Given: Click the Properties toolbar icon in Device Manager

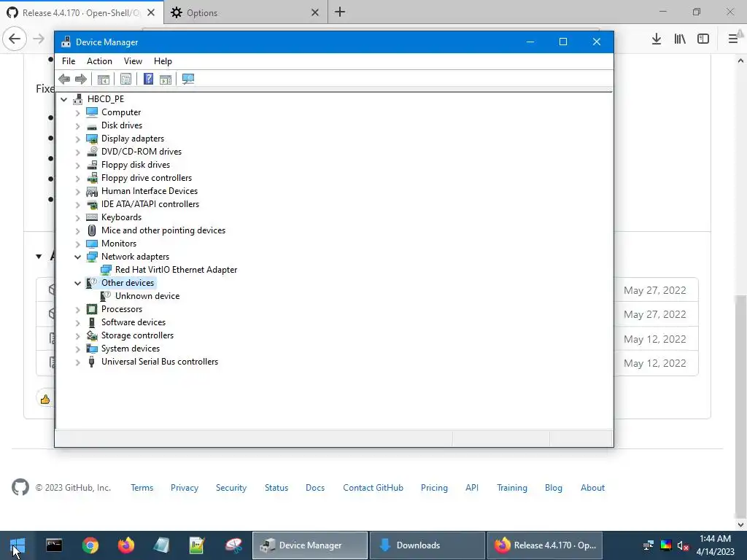Looking at the screenshot, I should [x=125, y=79].
